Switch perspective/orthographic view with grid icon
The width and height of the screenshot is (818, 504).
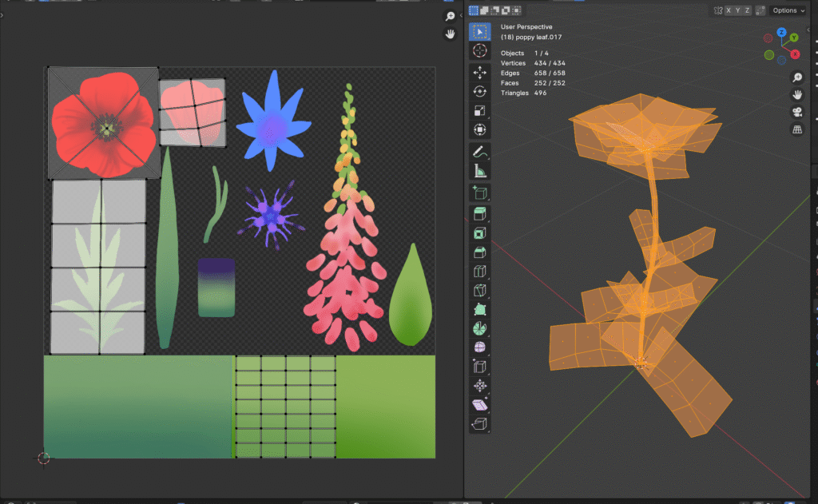click(x=796, y=129)
